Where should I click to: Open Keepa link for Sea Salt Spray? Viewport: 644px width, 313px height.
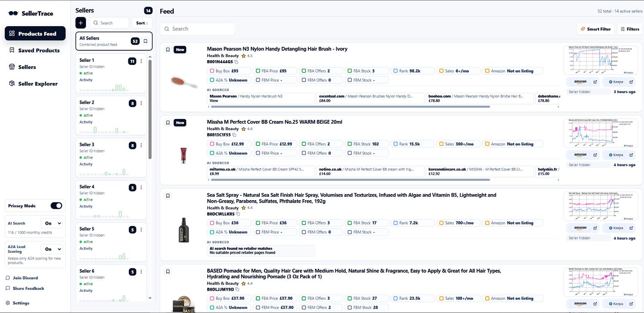coord(618,228)
